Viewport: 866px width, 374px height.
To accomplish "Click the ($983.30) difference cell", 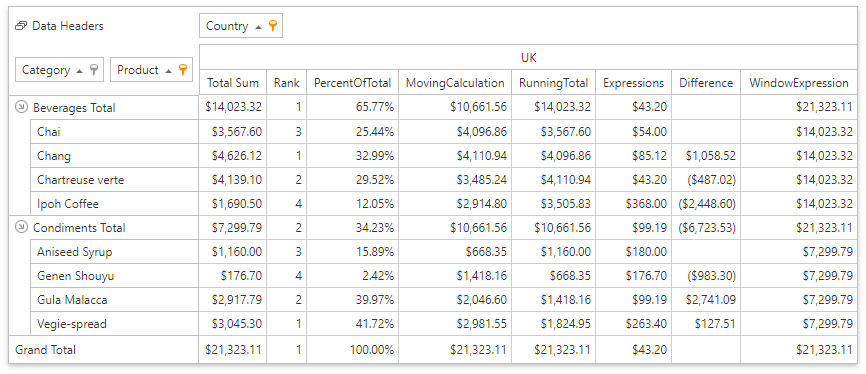I will coord(706,276).
